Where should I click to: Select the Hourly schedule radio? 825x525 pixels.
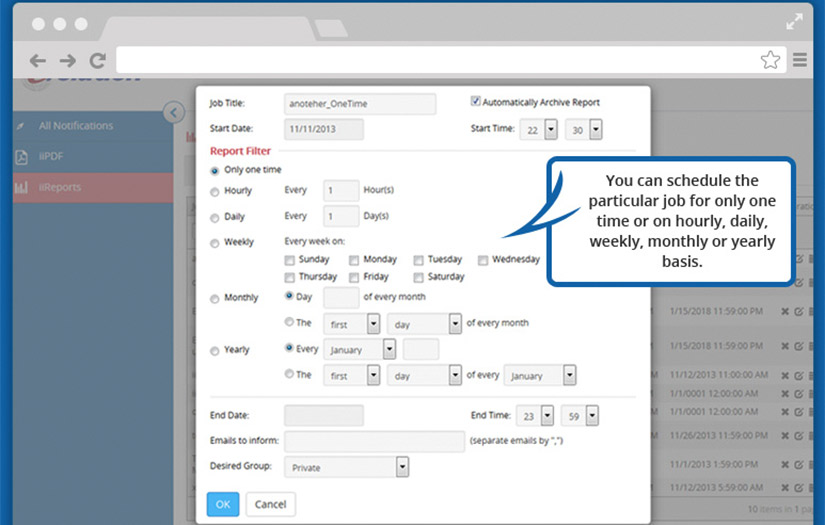[215, 192]
